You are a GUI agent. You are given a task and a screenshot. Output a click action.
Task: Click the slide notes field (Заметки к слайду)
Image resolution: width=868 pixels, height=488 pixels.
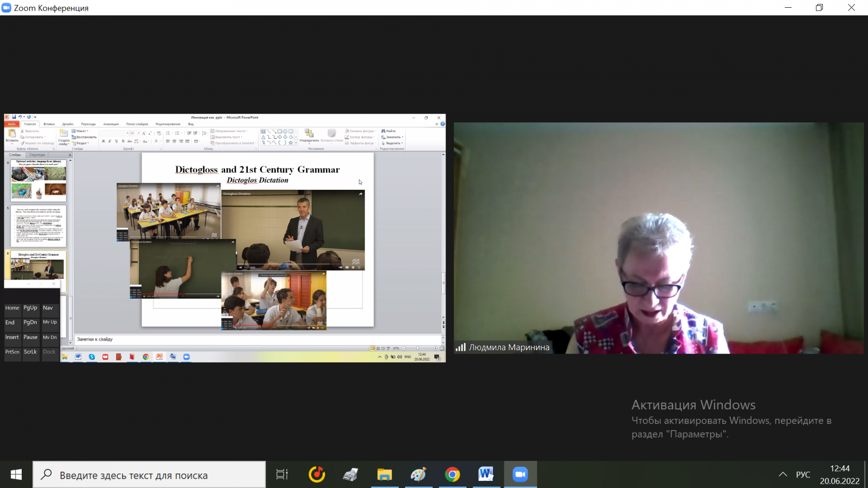pos(258,339)
